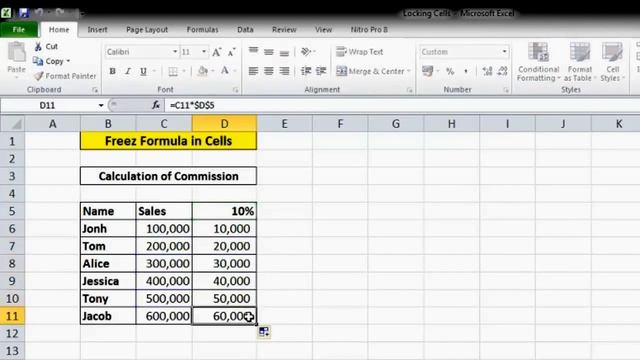Open the font size dropdown
This screenshot has height=360, width=640.
click(x=204, y=52)
